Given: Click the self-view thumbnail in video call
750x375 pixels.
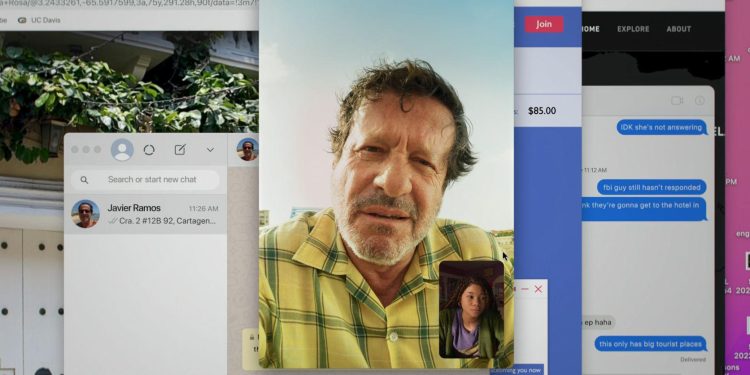Looking at the screenshot, I should point(471,309).
